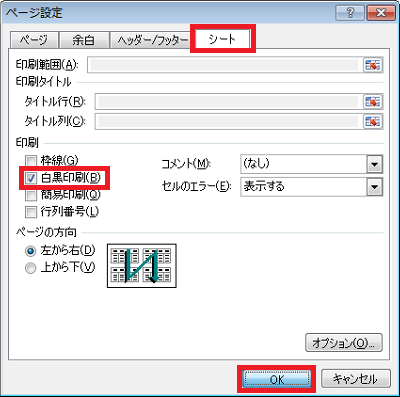Viewport: 400px width, 397px height.
Task: Select the シート tab
Action: click(222, 39)
